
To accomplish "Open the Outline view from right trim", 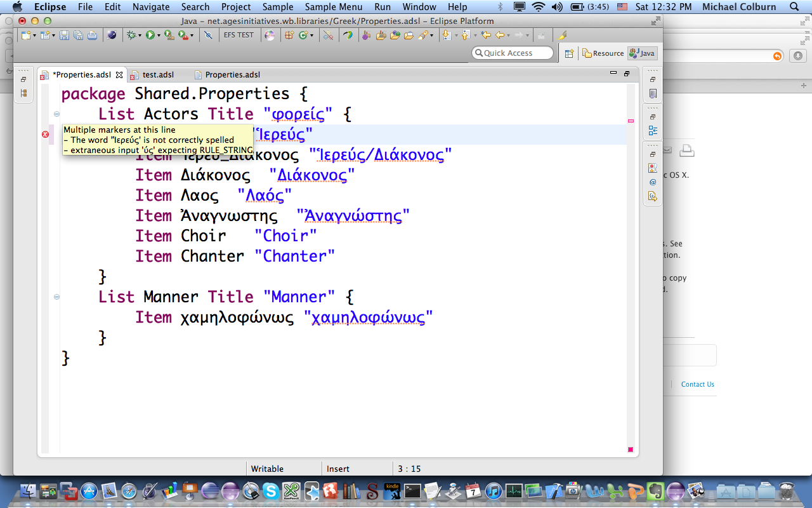I will (653, 130).
